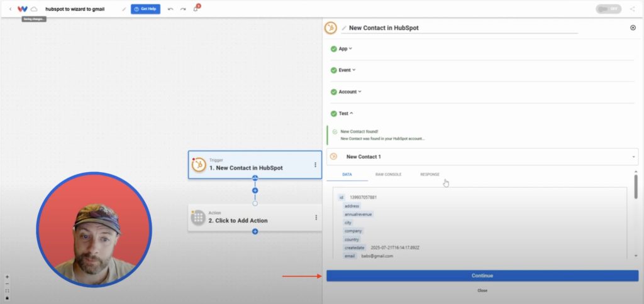Toggle the canvas lock icon
644x304 pixels.
coord(7,298)
